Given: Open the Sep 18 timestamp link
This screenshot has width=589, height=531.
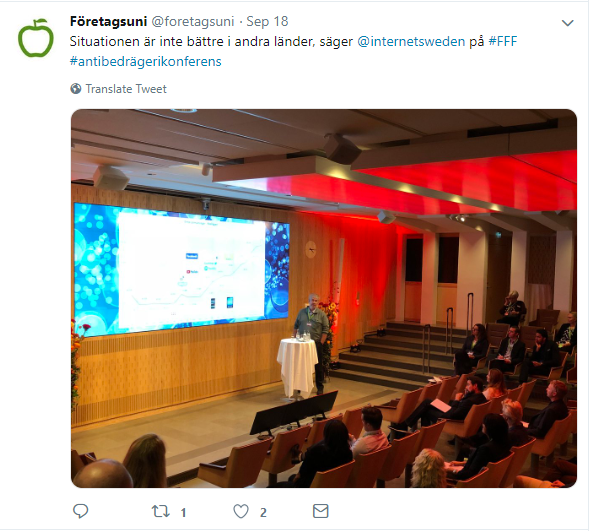Looking at the screenshot, I should pos(267,21).
